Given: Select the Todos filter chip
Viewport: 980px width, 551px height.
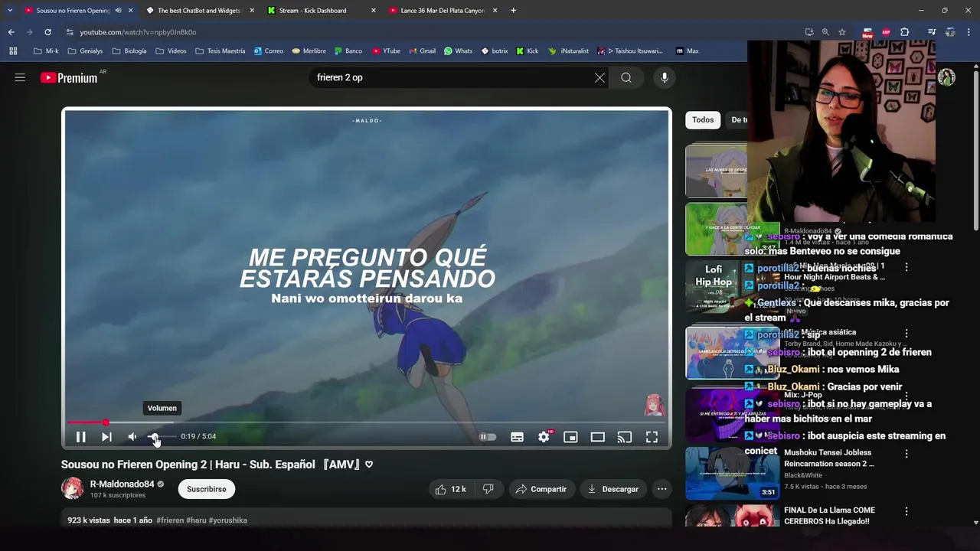Looking at the screenshot, I should 703,119.
